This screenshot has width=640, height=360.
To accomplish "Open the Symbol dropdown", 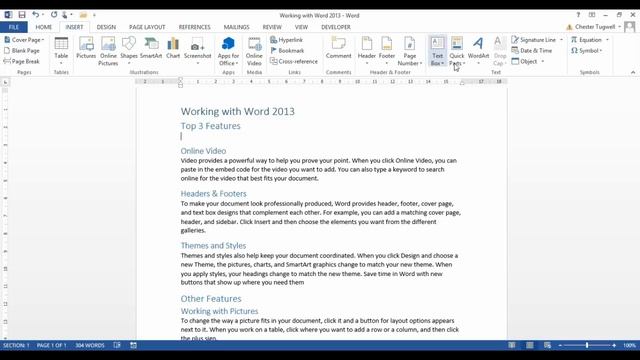I will pyautogui.click(x=587, y=51).
